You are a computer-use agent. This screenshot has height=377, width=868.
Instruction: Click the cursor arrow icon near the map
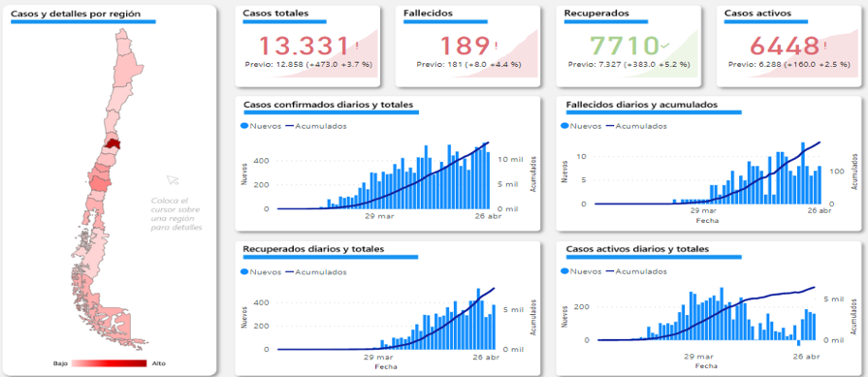(173, 179)
